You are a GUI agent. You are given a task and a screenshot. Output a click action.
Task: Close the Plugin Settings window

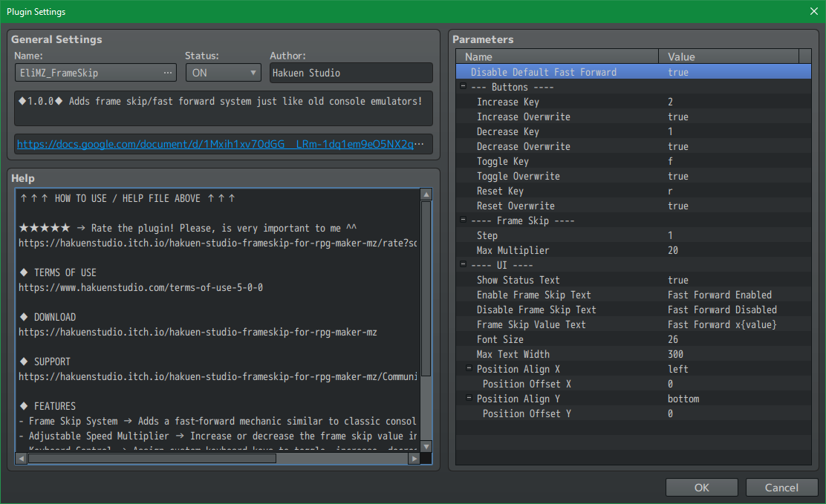point(814,11)
